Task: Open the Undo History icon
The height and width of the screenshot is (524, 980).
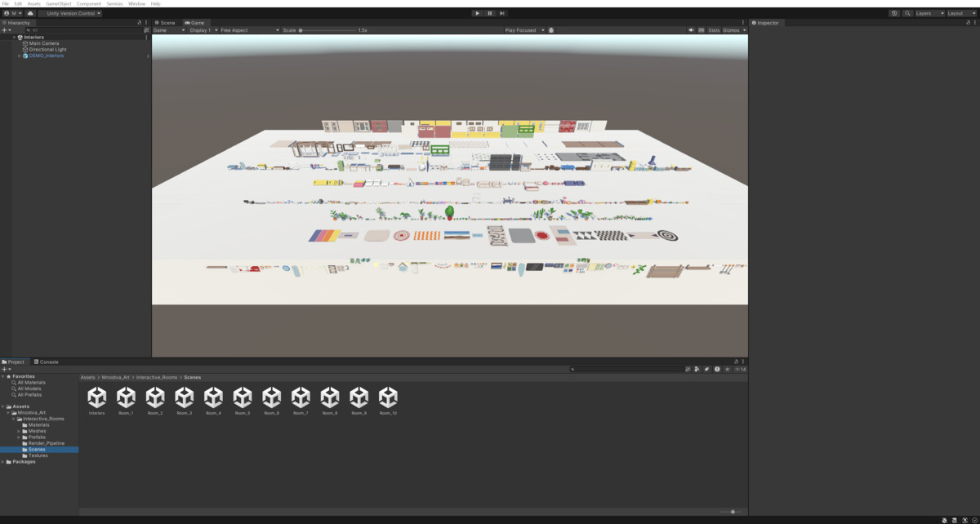Action: pyautogui.click(x=894, y=13)
